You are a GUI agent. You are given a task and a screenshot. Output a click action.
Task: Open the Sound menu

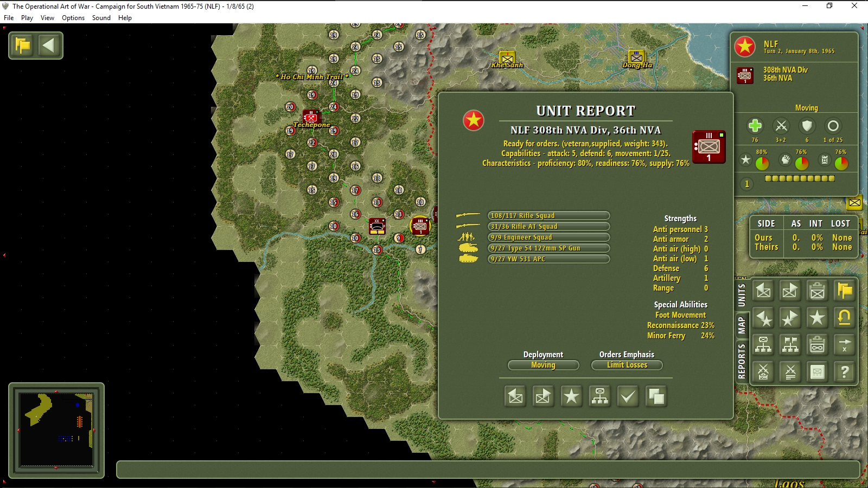pos(101,18)
